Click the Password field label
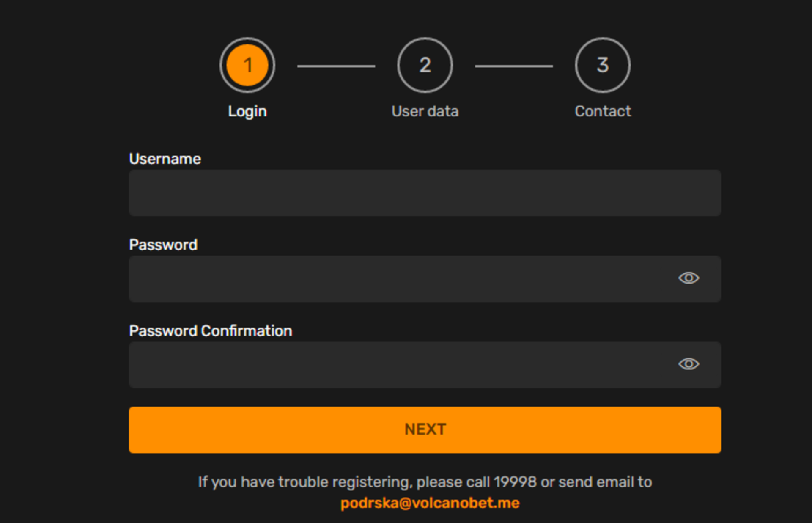 click(x=163, y=245)
